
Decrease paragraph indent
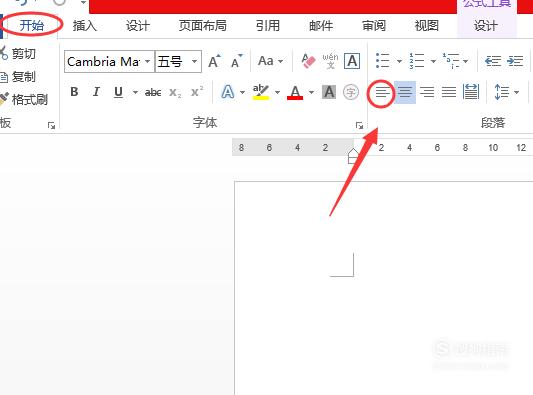[x=493, y=61]
